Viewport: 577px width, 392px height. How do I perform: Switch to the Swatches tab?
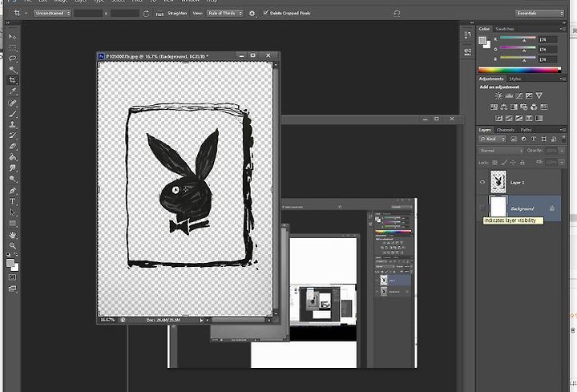[505, 29]
